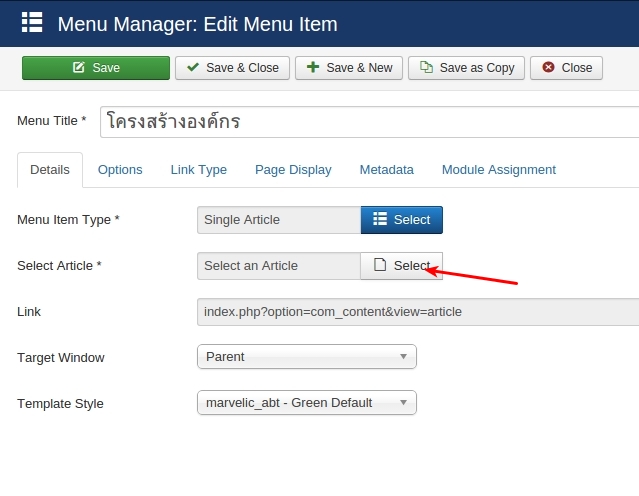This screenshot has width=639, height=496.
Task: Click the Link URL field
Action: (418, 312)
